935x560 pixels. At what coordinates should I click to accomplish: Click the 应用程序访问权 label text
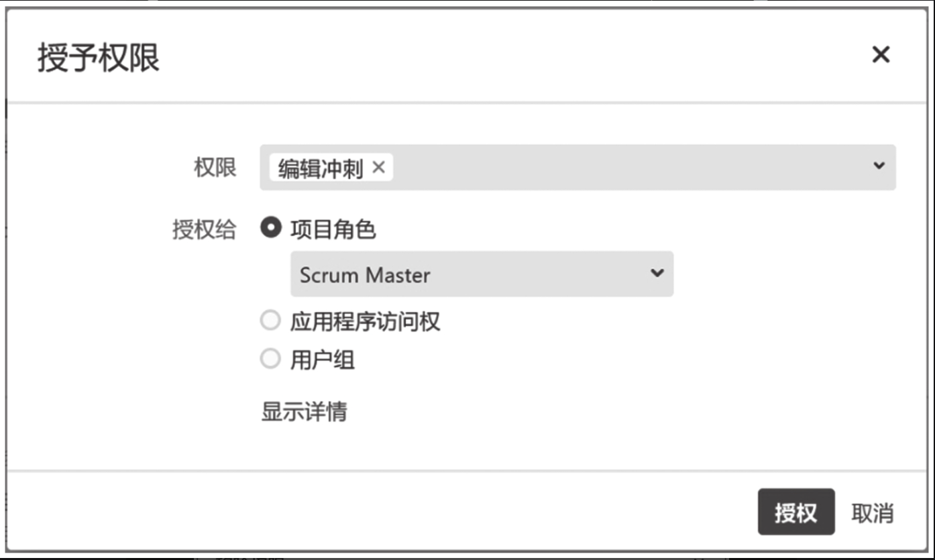(x=365, y=322)
